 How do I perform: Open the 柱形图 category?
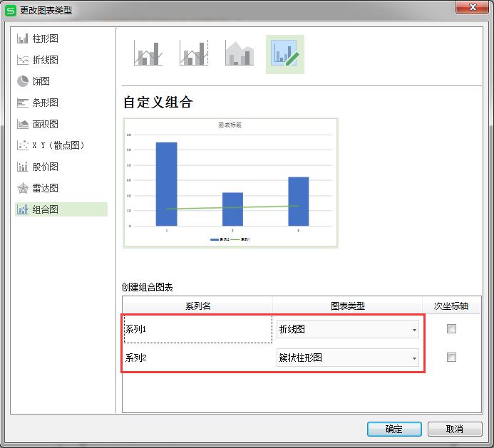click(x=61, y=38)
